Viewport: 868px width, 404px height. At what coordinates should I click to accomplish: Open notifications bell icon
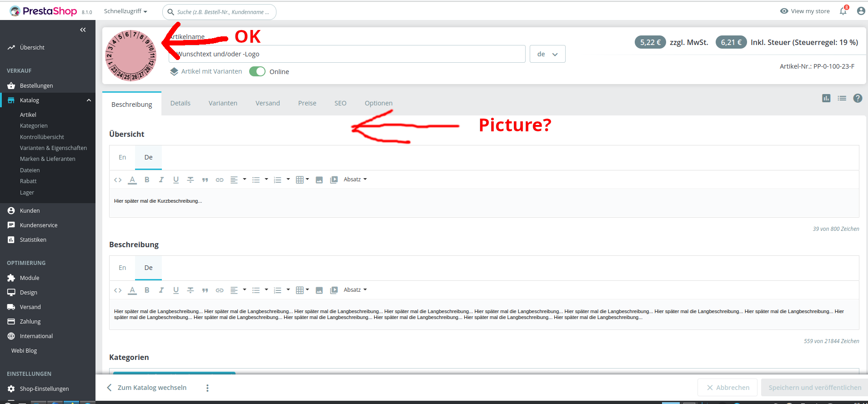(x=843, y=11)
